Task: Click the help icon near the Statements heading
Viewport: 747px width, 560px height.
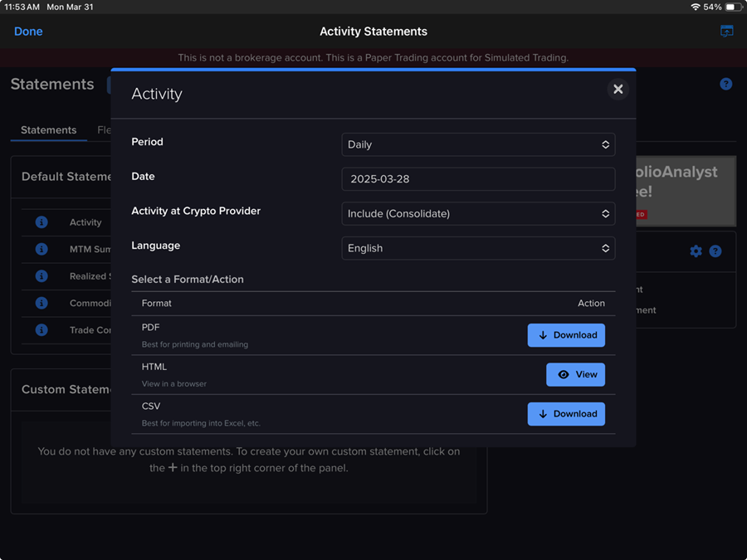Action: [725, 84]
